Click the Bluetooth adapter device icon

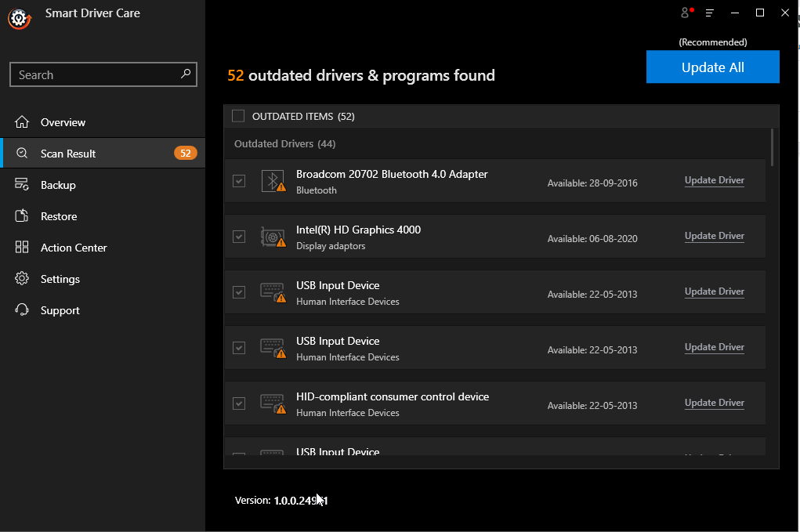pos(273,181)
